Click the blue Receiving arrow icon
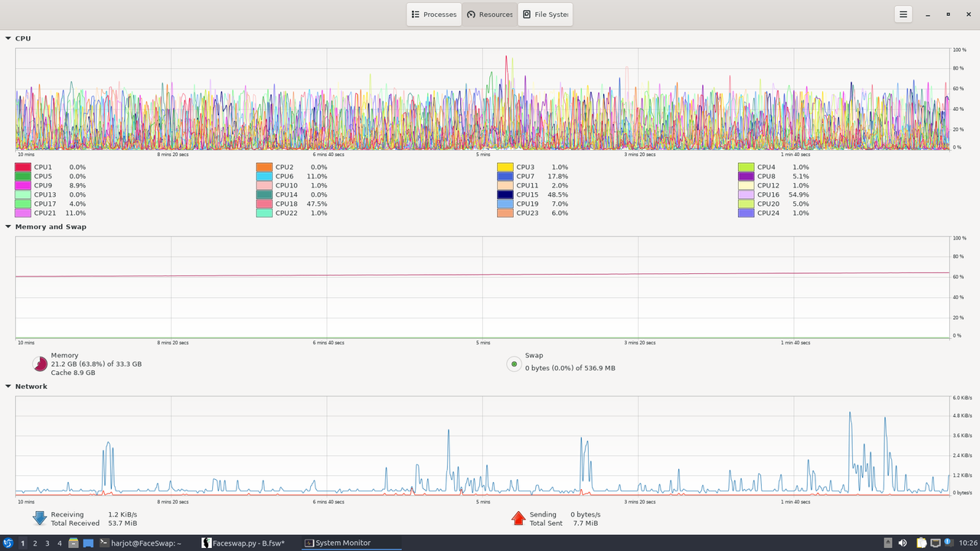The image size is (980, 551). [x=40, y=518]
